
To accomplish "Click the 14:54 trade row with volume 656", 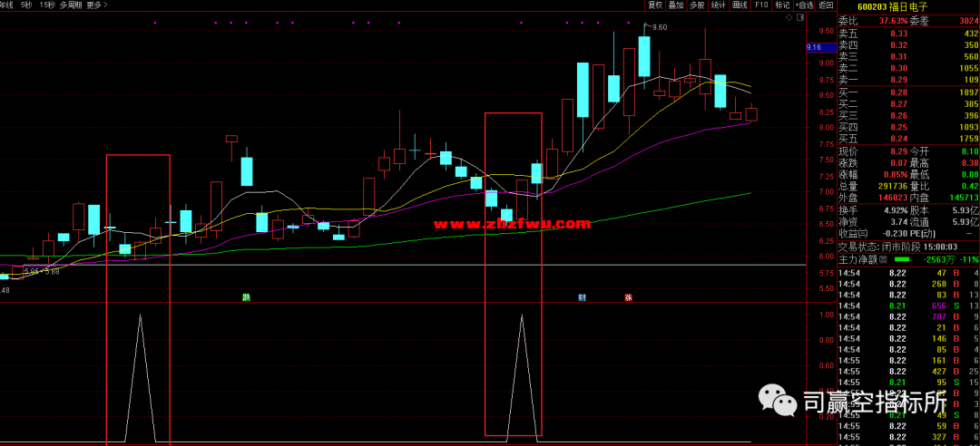I will 908,305.
